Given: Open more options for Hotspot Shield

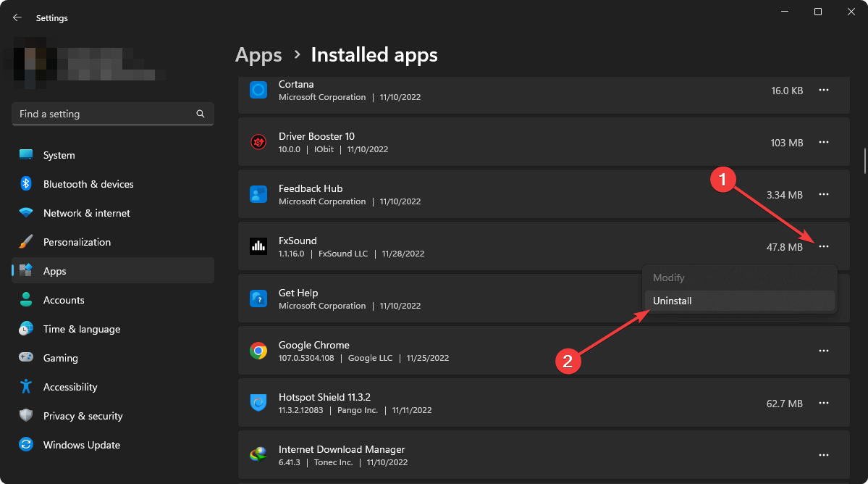Looking at the screenshot, I should click(x=823, y=404).
